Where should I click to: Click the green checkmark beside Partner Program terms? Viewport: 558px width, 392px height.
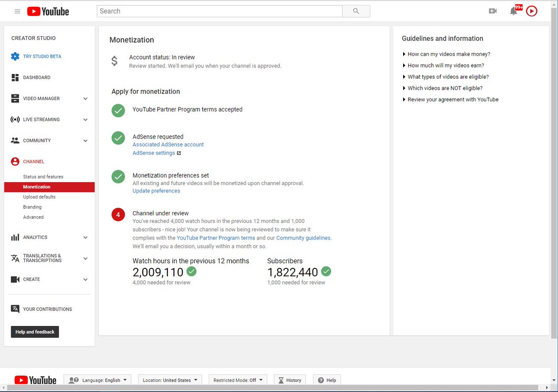coord(118,110)
